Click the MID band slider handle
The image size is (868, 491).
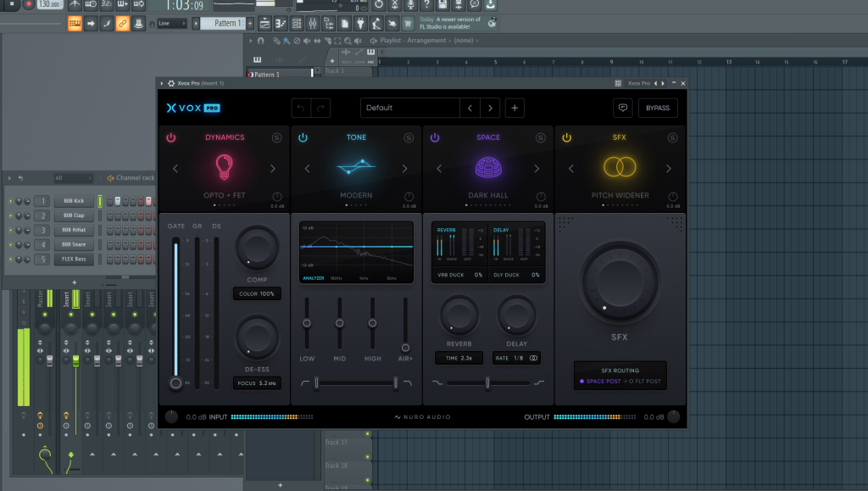click(x=339, y=323)
